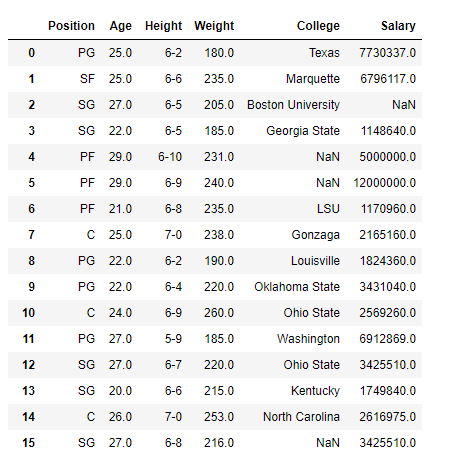The image size is (470, 456).
Task: Select the Marquette college cell
Action: point(313,79)
